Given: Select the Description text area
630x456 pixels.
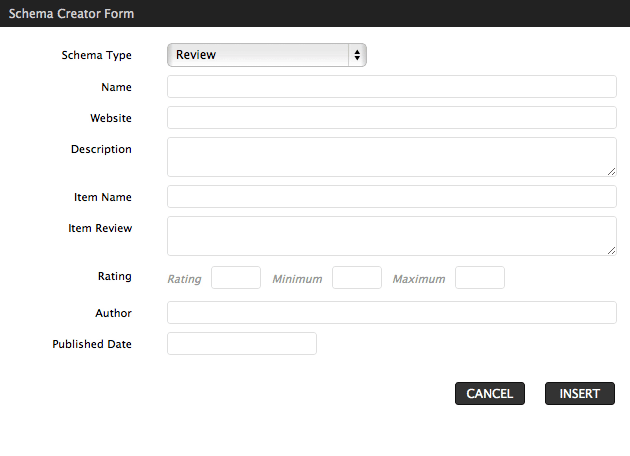Looking at the screenshot, I should [392, 157].
